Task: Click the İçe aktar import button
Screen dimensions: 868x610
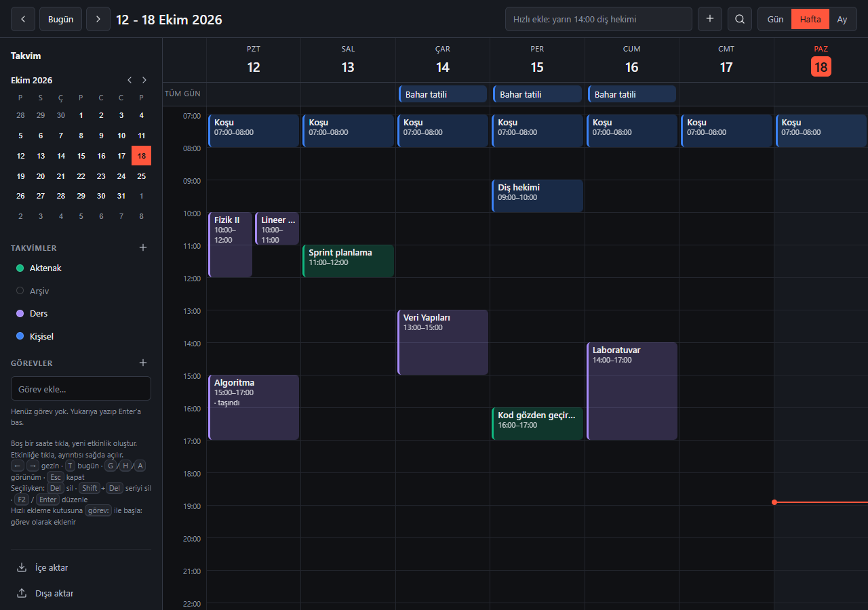Action: [81, 568]
